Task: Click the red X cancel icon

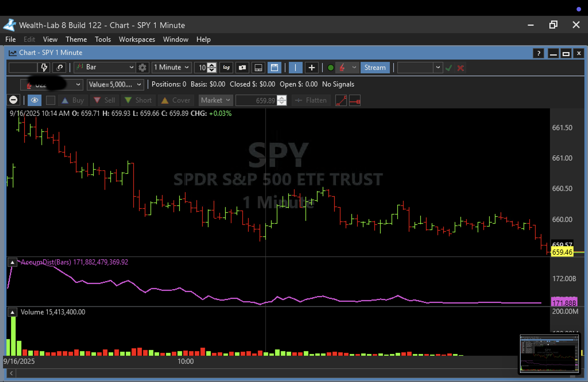Action: pyautogui.click(x=461, y=68)
